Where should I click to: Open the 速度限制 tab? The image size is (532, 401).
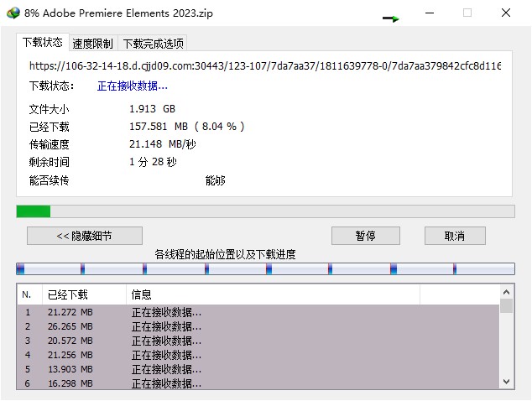[x=92, y=44]
